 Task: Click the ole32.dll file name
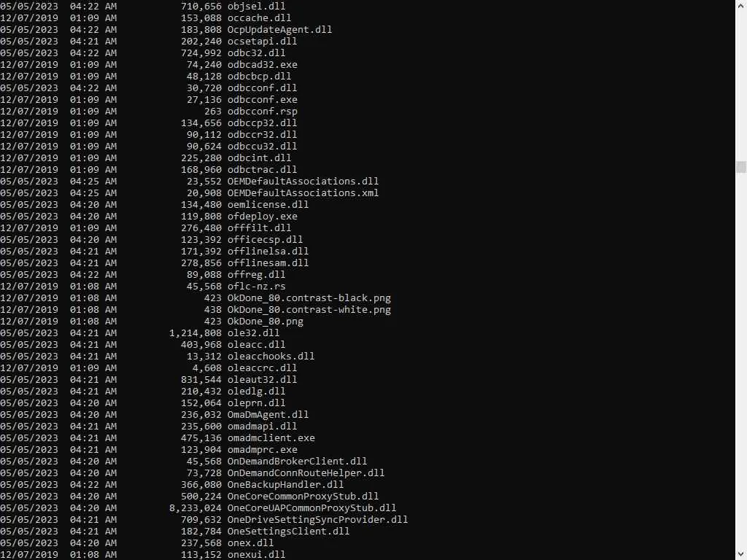click(253, 333)
